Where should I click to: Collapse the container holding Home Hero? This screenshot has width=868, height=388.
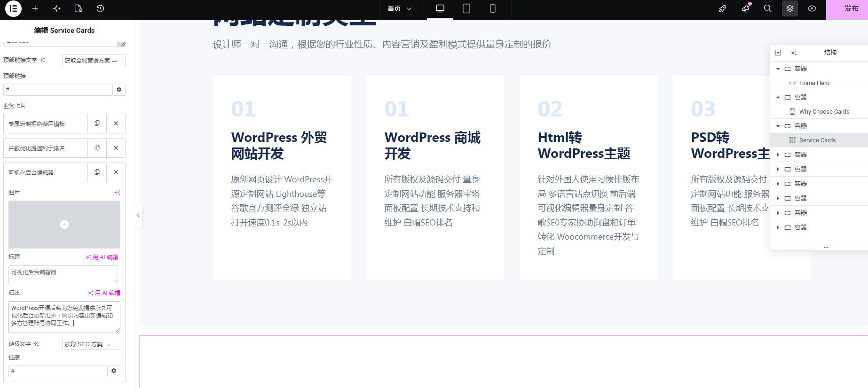(778, 69)
